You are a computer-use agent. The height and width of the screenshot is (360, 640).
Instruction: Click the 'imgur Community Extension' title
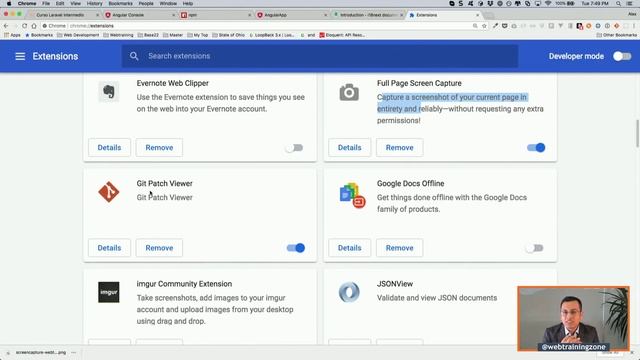(184, 284)
